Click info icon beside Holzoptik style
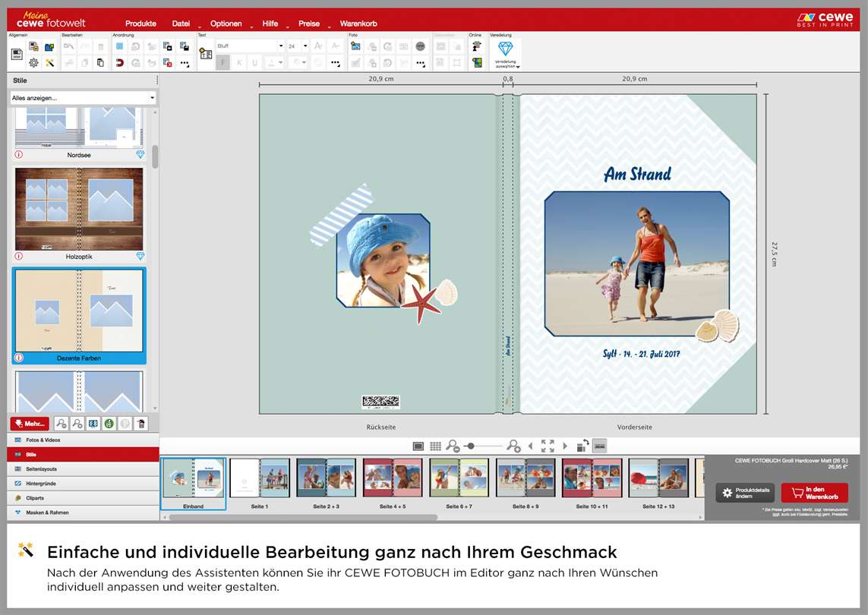 pos(19,257)
